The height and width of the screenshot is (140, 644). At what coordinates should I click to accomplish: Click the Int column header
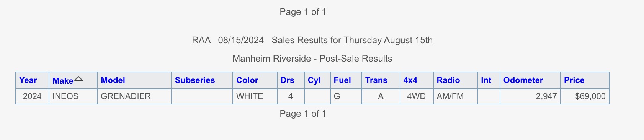coord(486,80)
